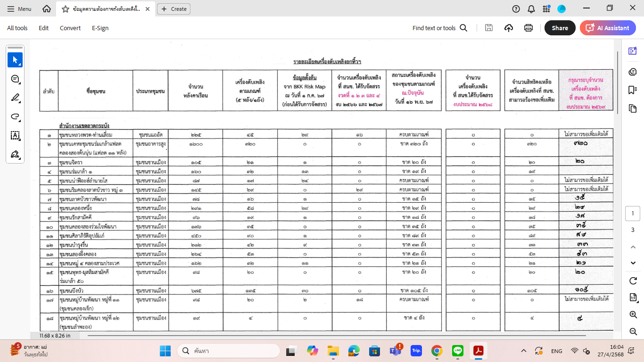Pick the Add comment tool
The width and height of the screenshot is (644, 362).
(15, 79)
